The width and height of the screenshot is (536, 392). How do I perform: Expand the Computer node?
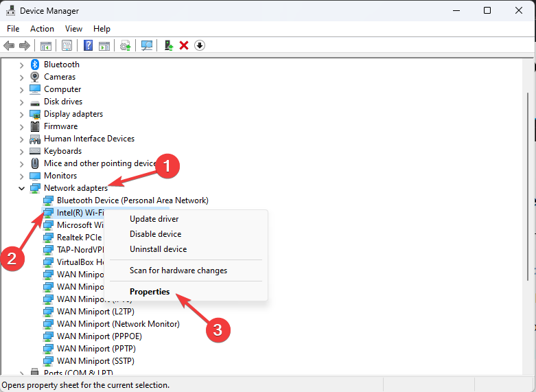[x=21, y=90]
